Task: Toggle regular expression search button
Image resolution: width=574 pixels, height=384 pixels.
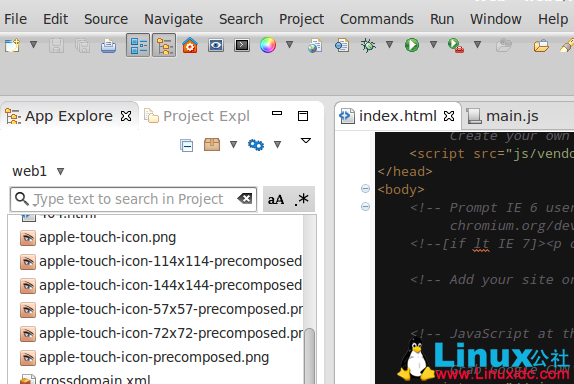Action: 302,200
